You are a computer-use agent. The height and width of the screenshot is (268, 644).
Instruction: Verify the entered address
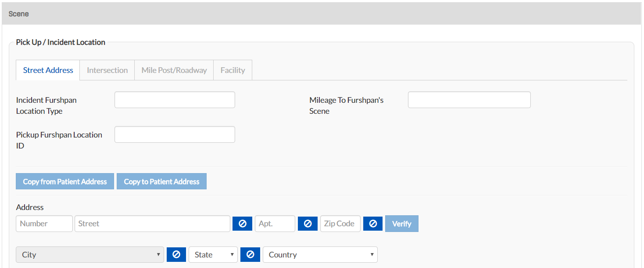(401, 224)
